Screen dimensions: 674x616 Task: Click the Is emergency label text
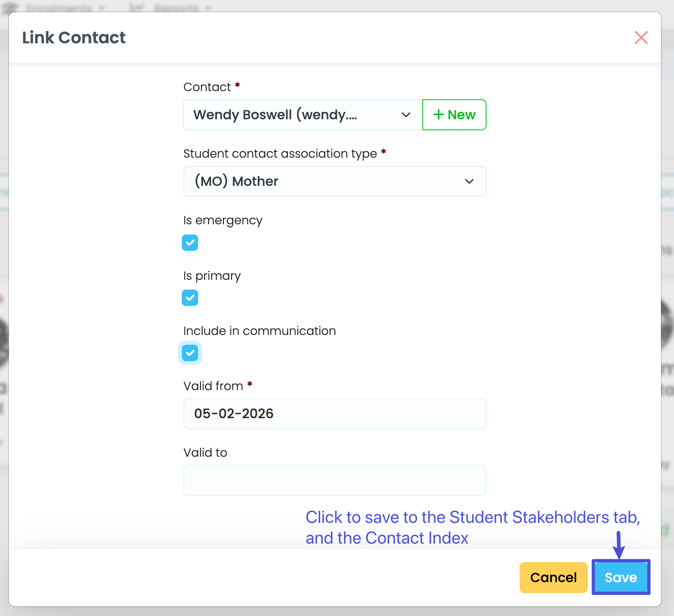click(223, 220)
